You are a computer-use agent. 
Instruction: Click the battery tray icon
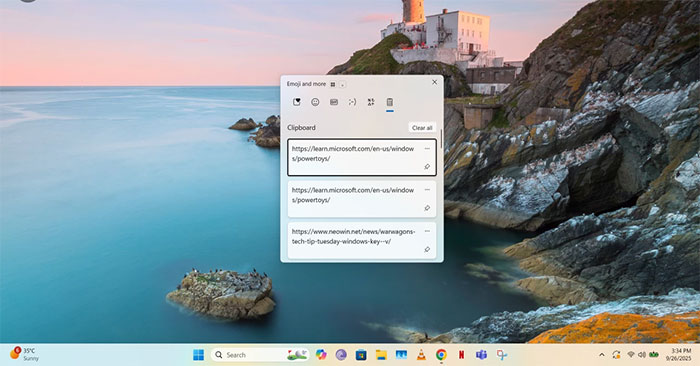654,354
